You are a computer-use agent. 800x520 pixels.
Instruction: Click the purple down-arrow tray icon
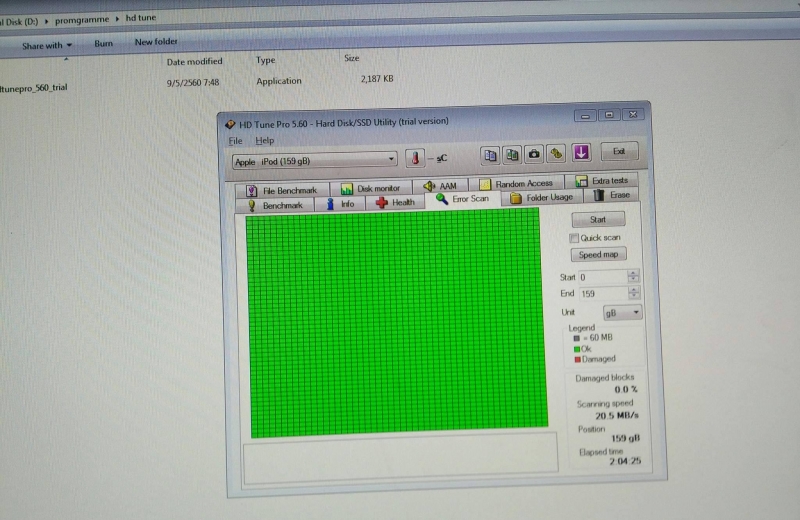coord(581,153)
